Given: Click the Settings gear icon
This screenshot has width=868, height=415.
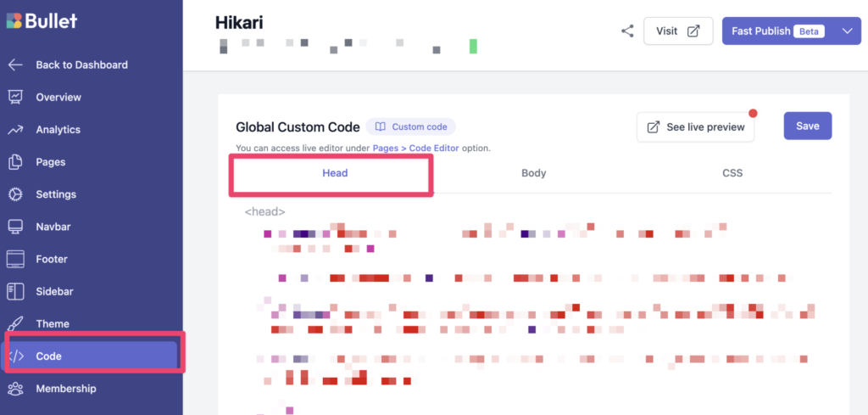Looking at the screenshot, I should (15, 194).
